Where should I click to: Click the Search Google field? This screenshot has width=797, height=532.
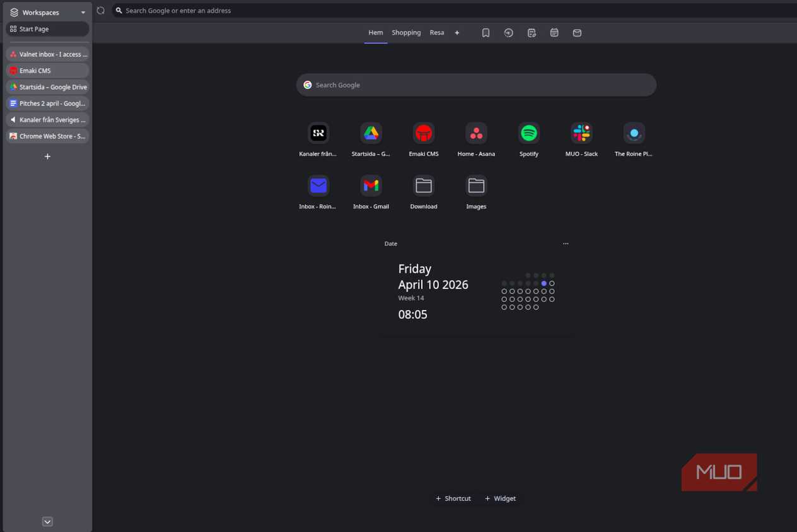[476, 85]
